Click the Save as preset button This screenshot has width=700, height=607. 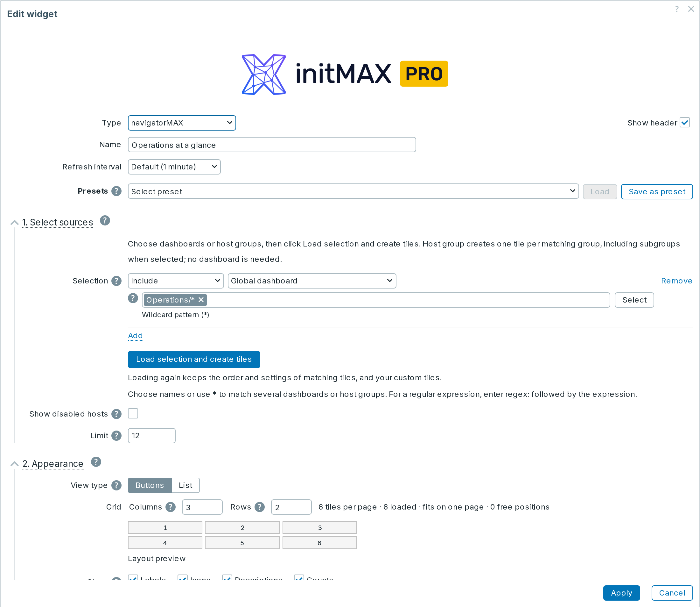click(657, 192)
